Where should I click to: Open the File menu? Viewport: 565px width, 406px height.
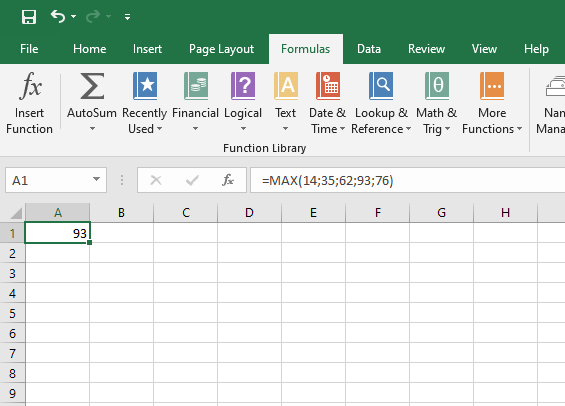coord(29,49)
